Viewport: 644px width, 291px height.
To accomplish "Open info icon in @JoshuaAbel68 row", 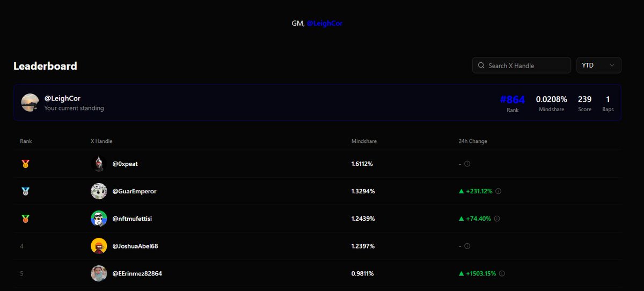I will click(467, 246).
